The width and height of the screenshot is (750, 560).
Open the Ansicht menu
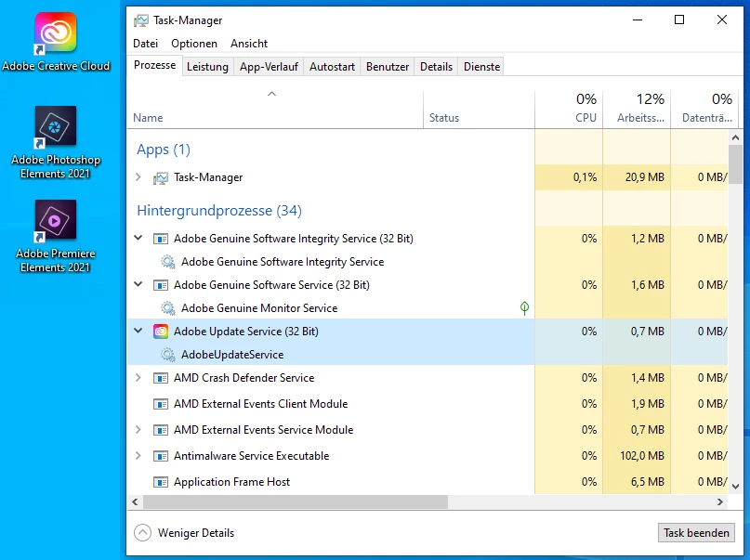click(x=249, y=44)
